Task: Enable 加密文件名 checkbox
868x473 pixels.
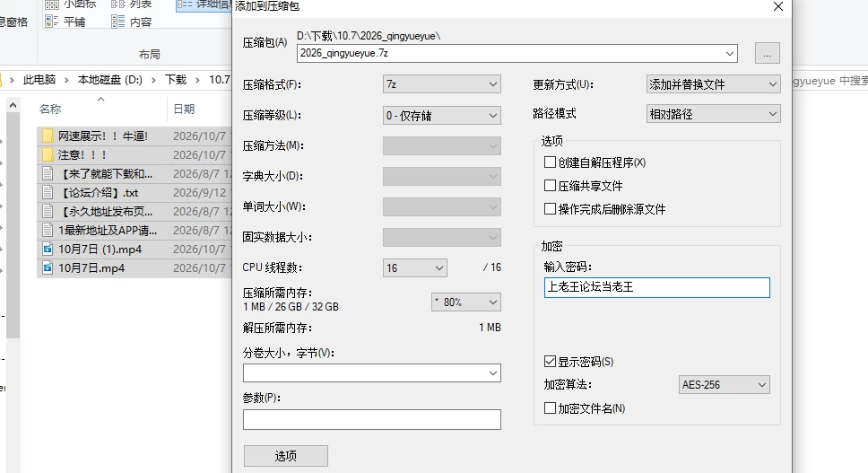Action: pos(550,408)
